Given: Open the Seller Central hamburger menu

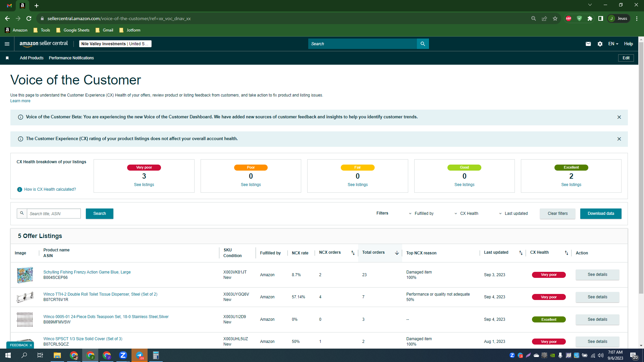Looking at the screenshot, I should 7,44.
